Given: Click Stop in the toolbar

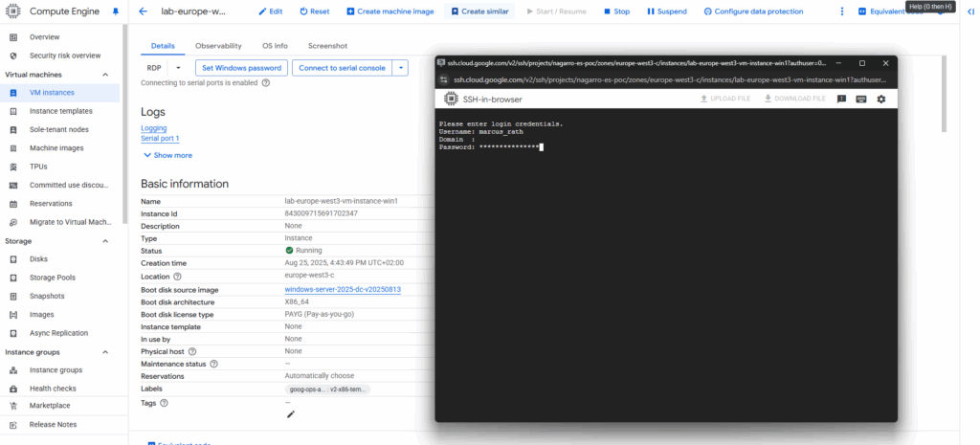Looking at the screenshot, I should (617, 11).
